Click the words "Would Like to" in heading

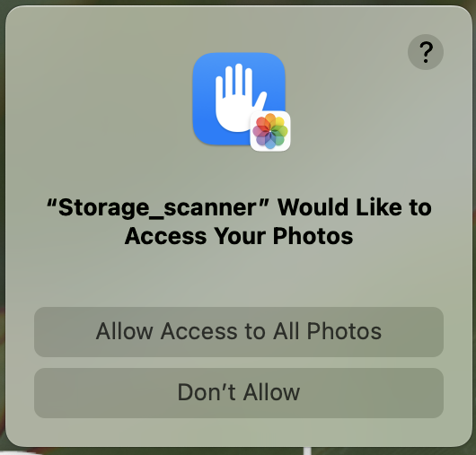point(355,207)
